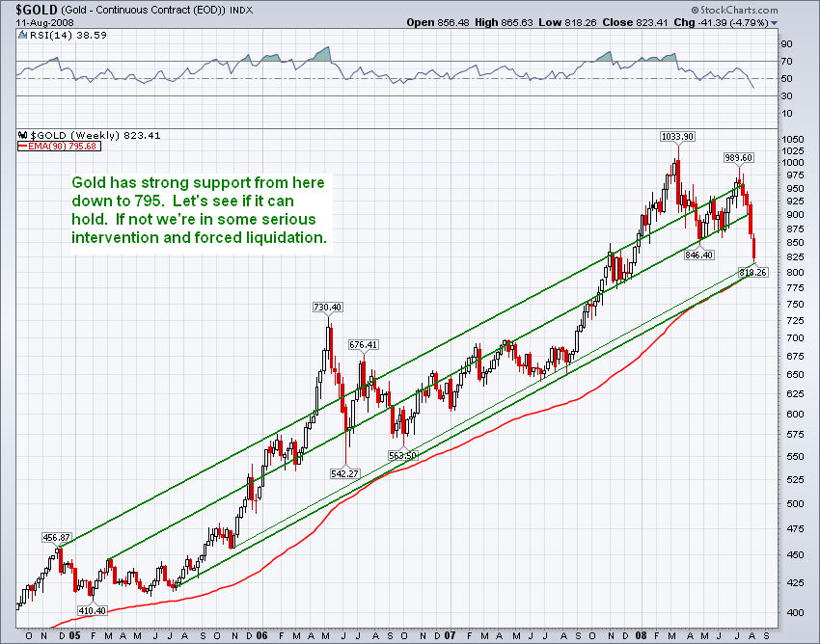Click the StockCharts.com copyright label
820x644 pixels.
click(734, 10)
